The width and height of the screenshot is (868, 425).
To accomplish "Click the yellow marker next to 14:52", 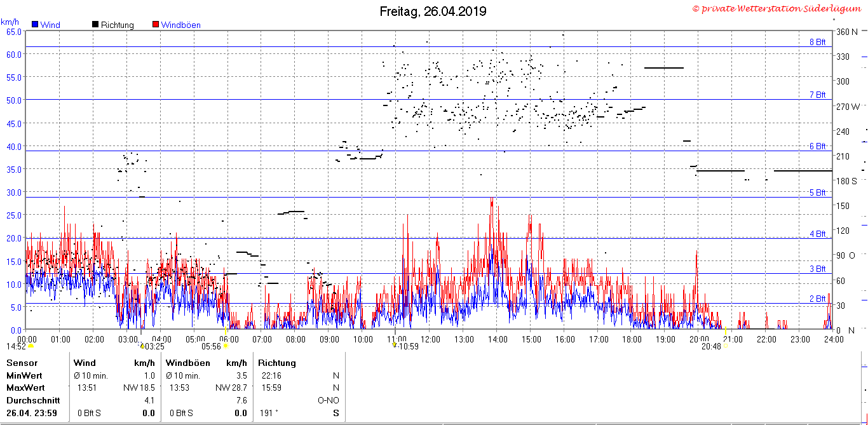I will (x=31, y=347).
